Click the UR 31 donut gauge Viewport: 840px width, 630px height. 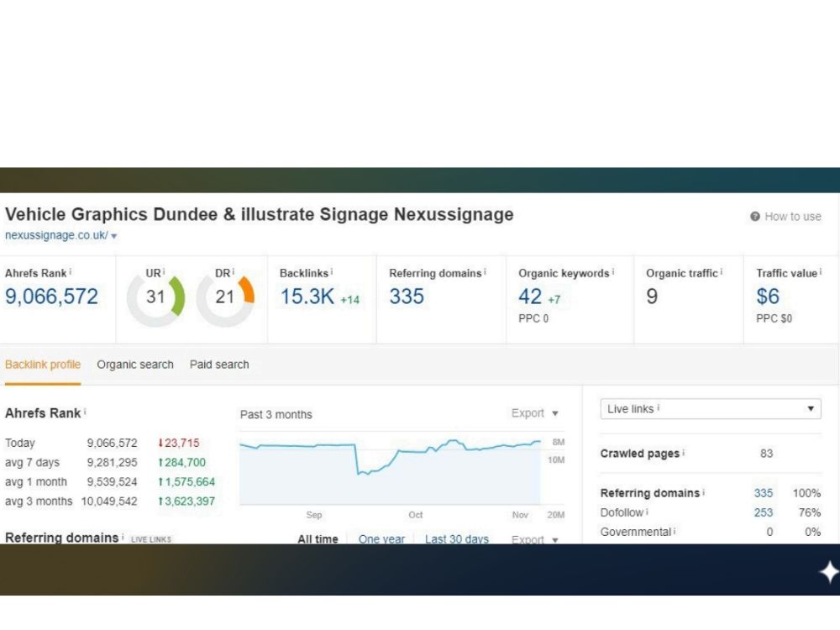pos(155,299)
